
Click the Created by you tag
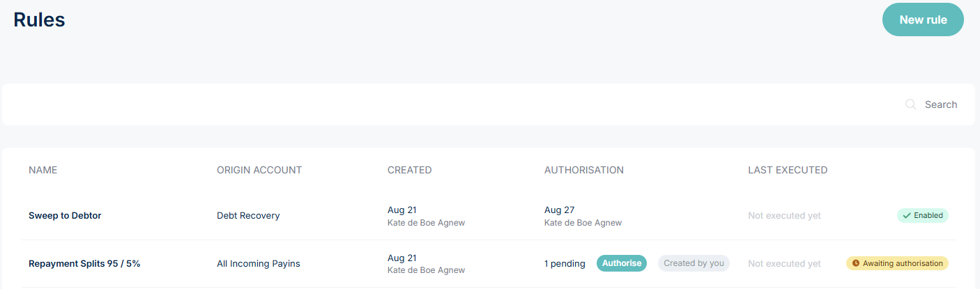[x=694, y=263]
